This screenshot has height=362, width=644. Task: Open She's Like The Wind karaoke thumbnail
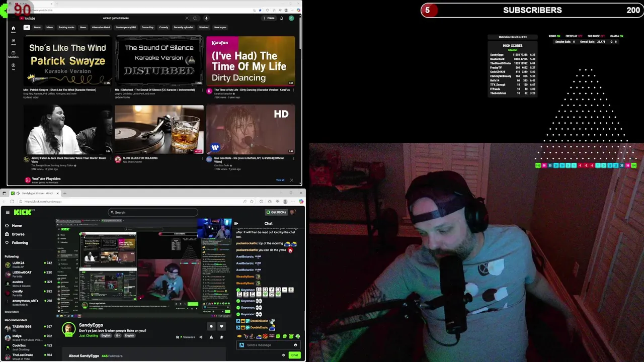tap(67, 60)
